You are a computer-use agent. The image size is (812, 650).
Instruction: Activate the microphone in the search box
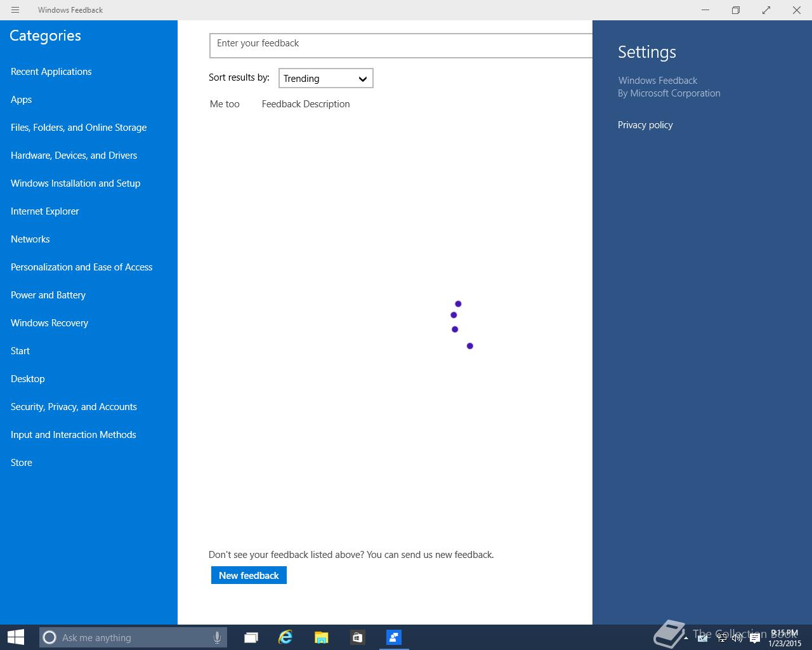coord(217,637)
